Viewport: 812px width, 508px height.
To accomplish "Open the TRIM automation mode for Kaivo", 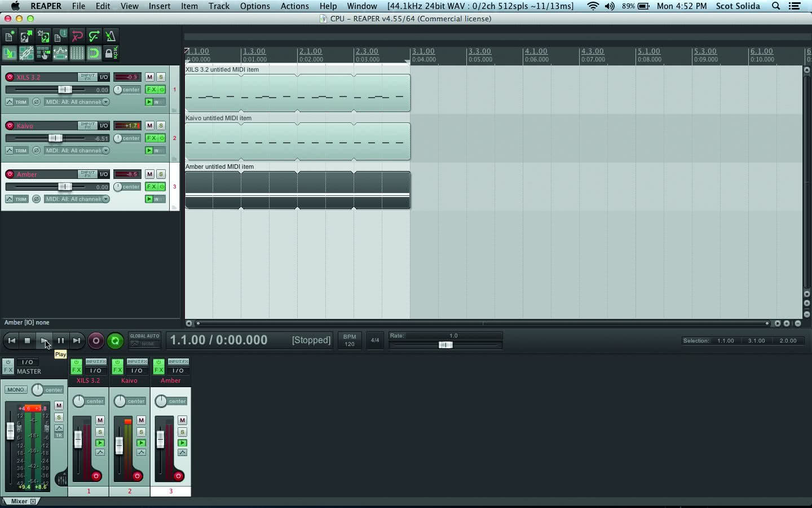I will click(x=17, y=151).
